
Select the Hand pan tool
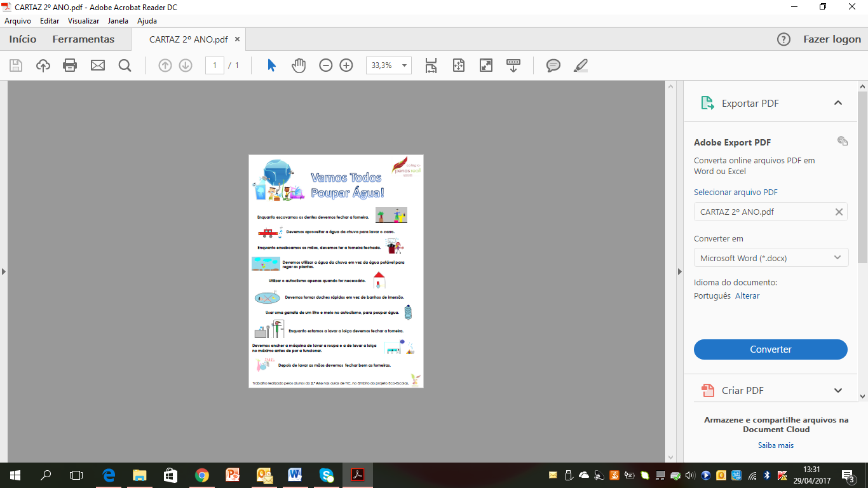coord(299,65)
